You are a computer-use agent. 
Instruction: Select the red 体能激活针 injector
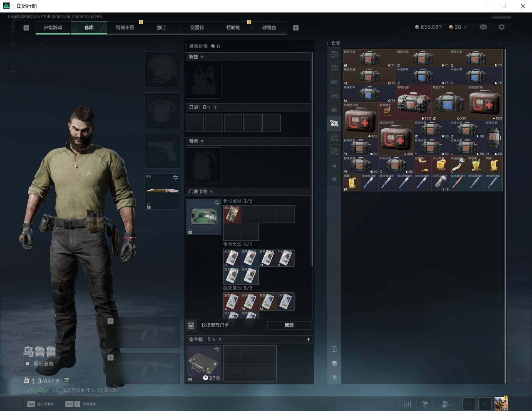click(458, 183)
